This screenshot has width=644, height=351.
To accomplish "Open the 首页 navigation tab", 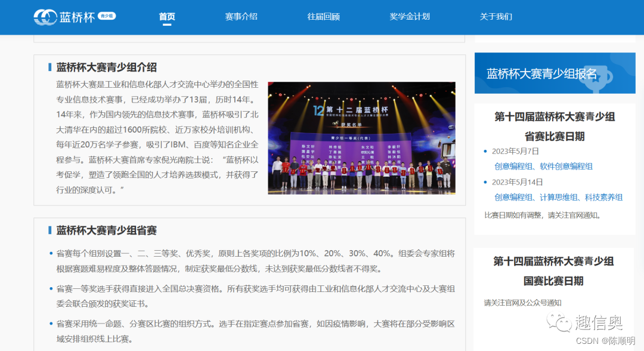I will tap(167, 17).
